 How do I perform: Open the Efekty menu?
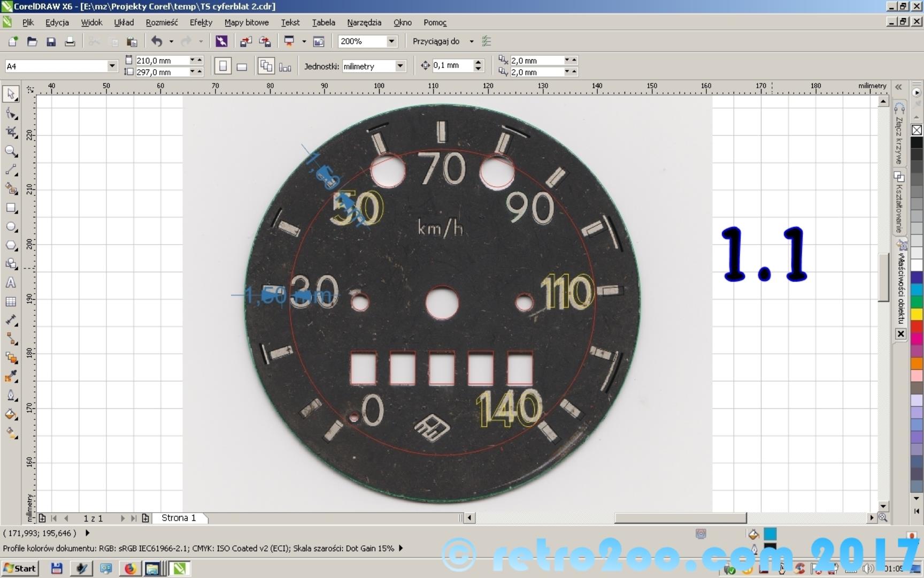(x=201, y=22)
